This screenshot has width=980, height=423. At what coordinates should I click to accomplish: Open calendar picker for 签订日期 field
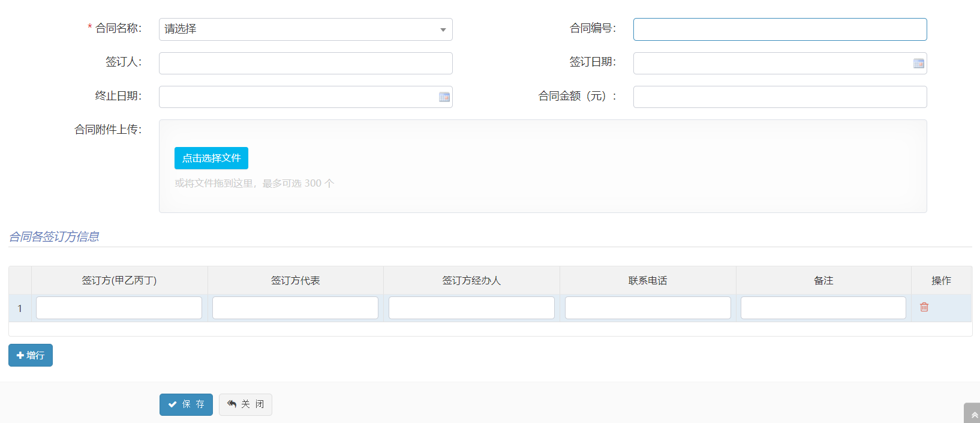point(918,64)
